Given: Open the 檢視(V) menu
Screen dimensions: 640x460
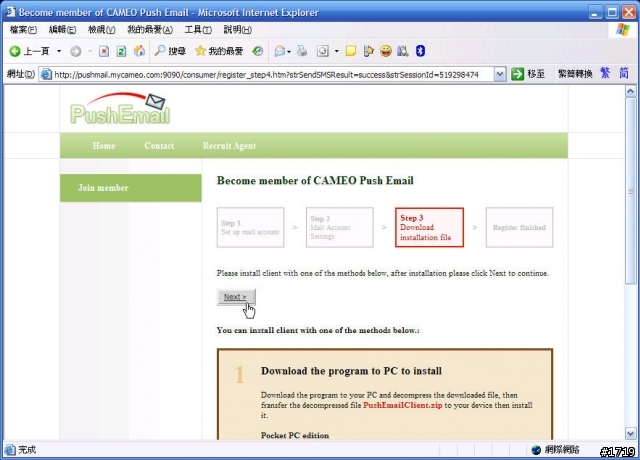Looking at the screenshot, I should coord(102,30).
